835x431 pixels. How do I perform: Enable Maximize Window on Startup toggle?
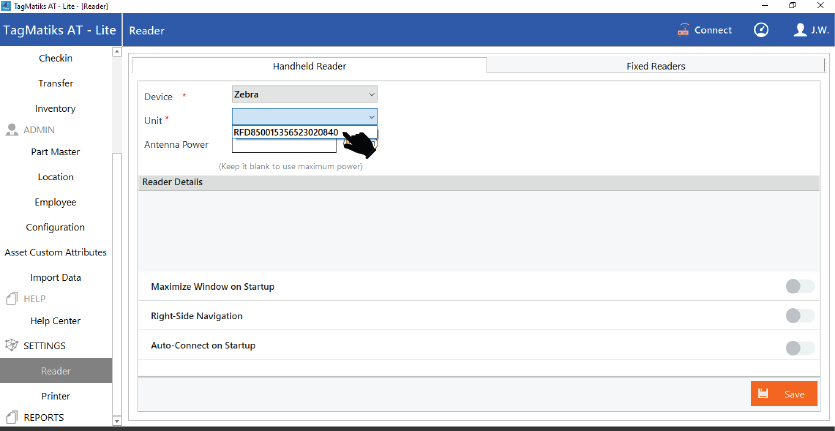tap(799, 286)
